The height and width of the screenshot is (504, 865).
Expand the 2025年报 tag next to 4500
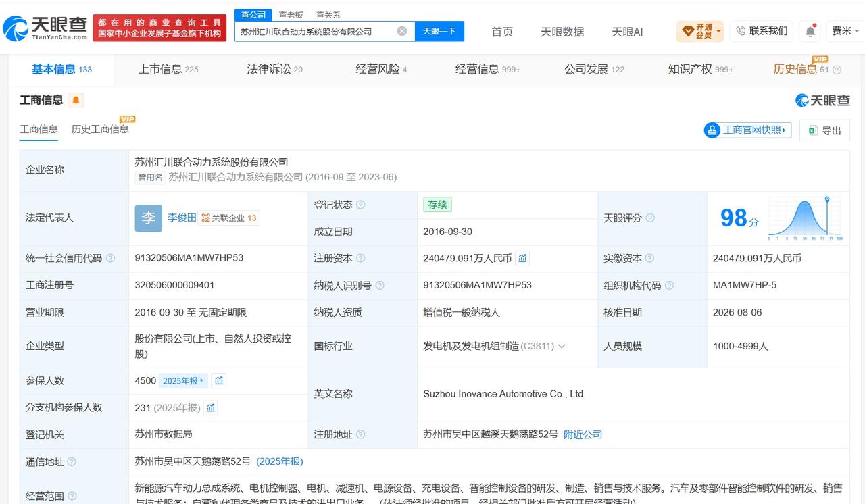(x=183, y=380)
